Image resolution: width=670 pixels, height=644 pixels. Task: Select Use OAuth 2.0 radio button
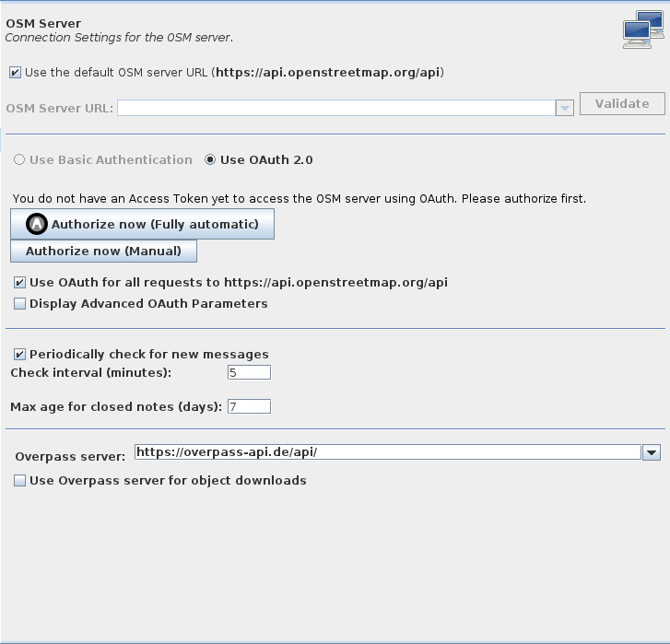click(210, 159)
